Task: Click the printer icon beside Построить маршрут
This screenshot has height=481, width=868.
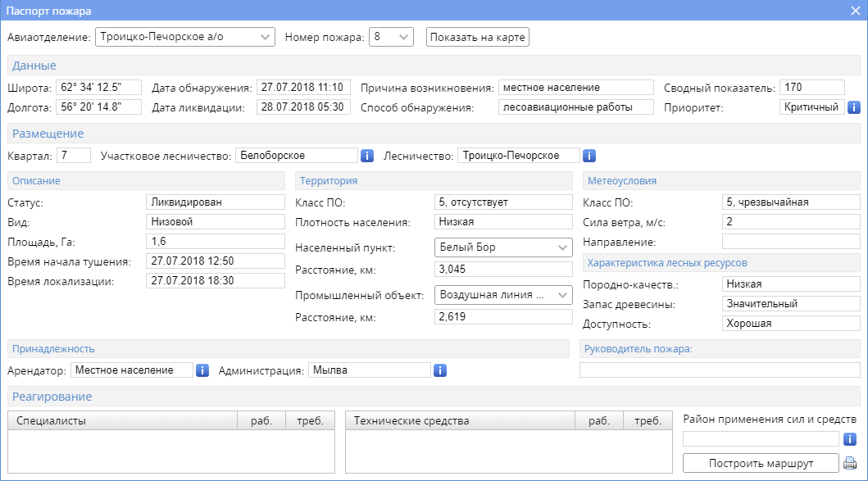Action: (850, 463)
